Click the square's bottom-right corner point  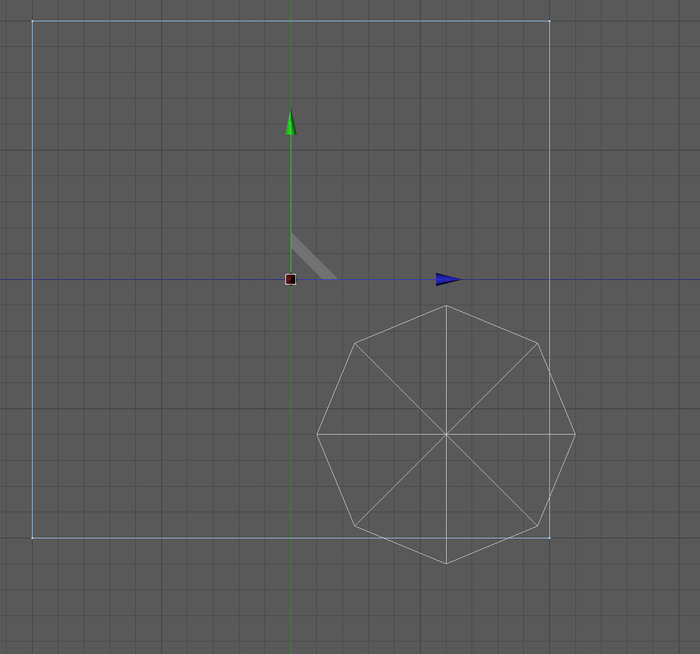549,537
